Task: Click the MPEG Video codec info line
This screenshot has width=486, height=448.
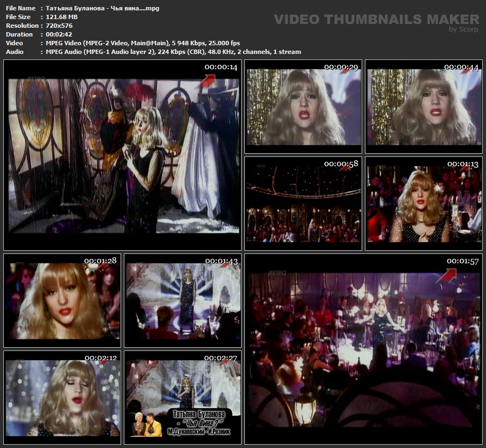Action: pos(143,43)
